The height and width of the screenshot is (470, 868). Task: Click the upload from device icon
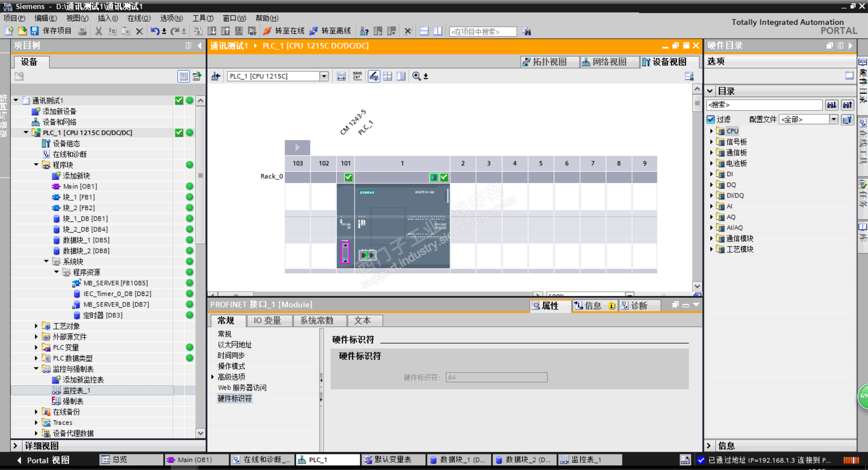[225, 31]
